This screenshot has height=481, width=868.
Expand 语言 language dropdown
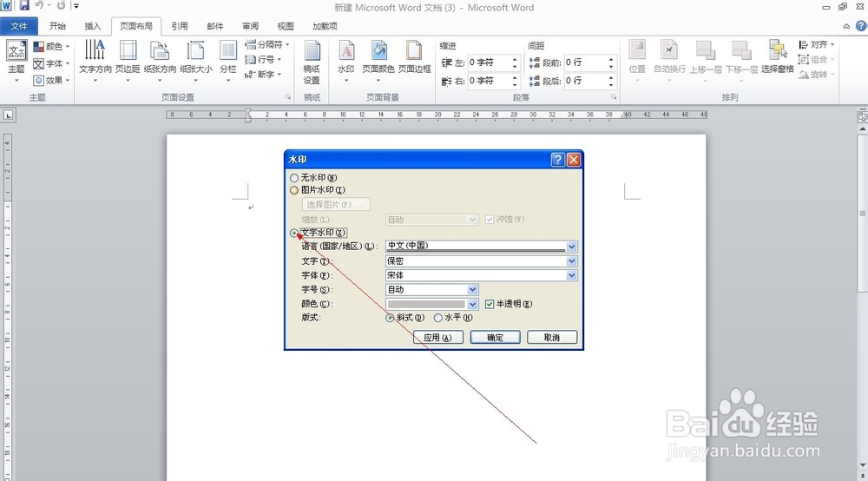point(572,247)
